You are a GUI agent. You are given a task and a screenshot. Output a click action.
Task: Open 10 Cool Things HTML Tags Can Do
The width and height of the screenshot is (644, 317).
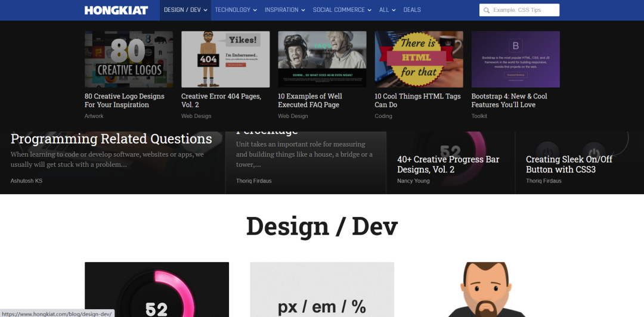click(x=417, y=101)
